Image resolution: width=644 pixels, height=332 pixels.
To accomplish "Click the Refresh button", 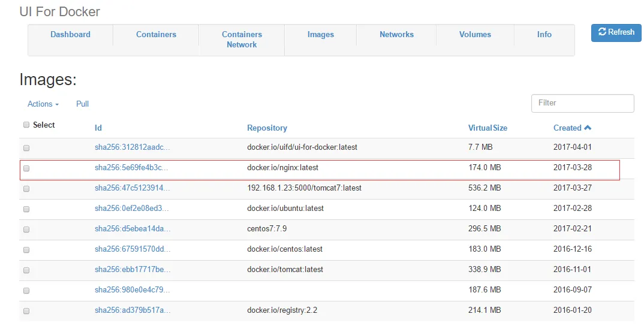I will pos(616,32).
